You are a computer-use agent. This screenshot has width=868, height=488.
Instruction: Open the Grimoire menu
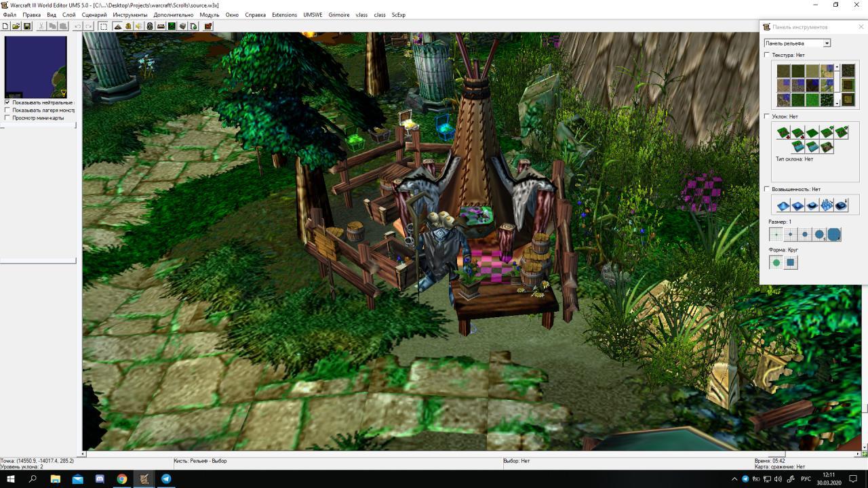coord(339,15)
